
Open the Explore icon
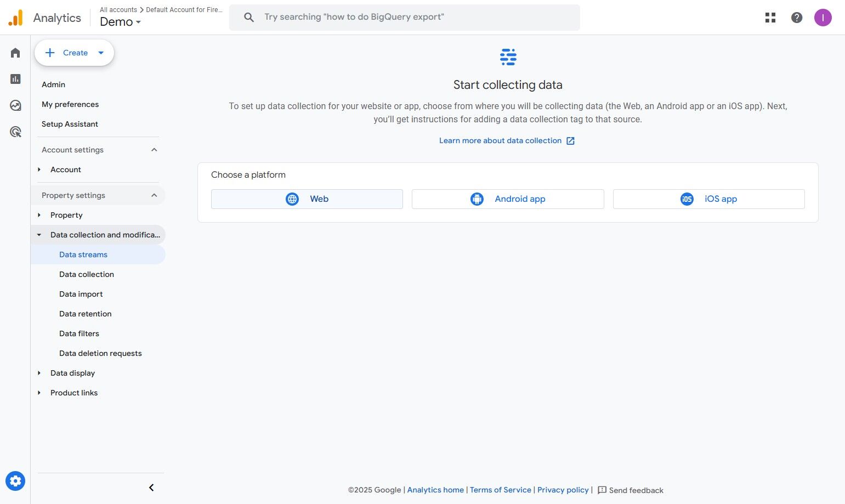tap(15, 105)
